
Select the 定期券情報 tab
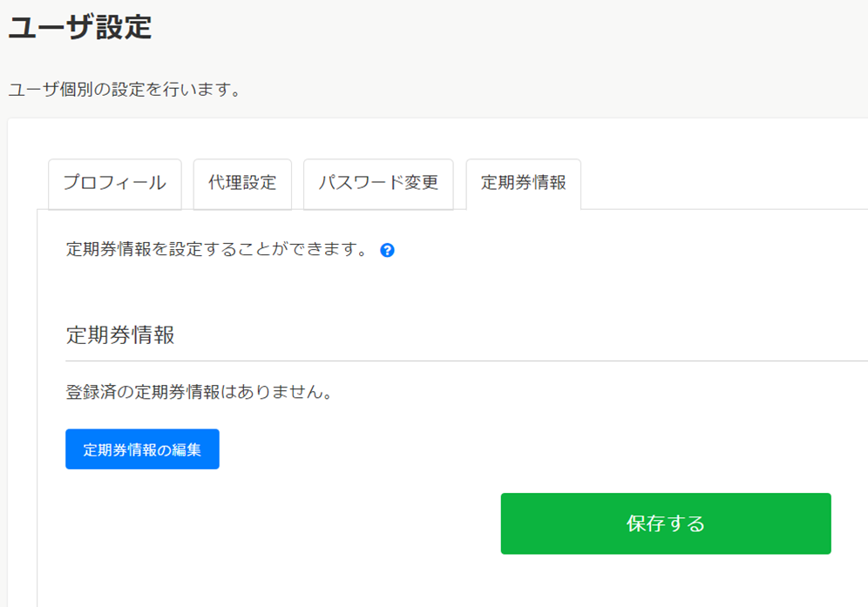pyautogui.click(x=524, y=184)
